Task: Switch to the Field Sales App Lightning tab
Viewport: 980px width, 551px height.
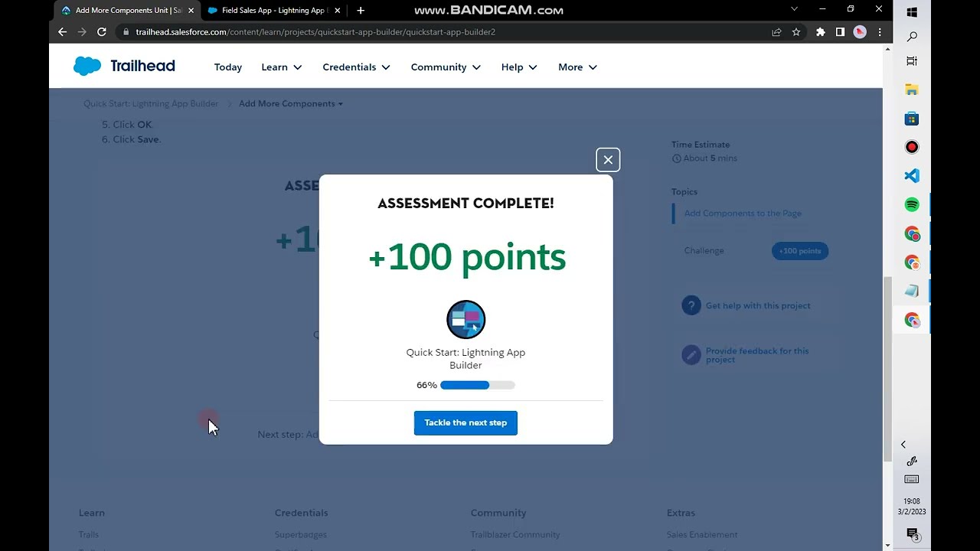Action: coord(273,11)
